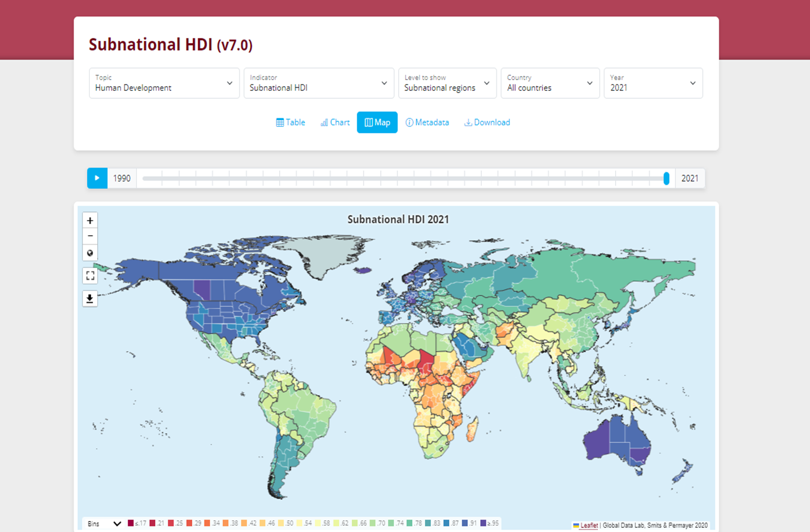The height and width of the screenshot is (532, 810).
Task: Click the 2021 end year label
Action: (x=690, y=178)
